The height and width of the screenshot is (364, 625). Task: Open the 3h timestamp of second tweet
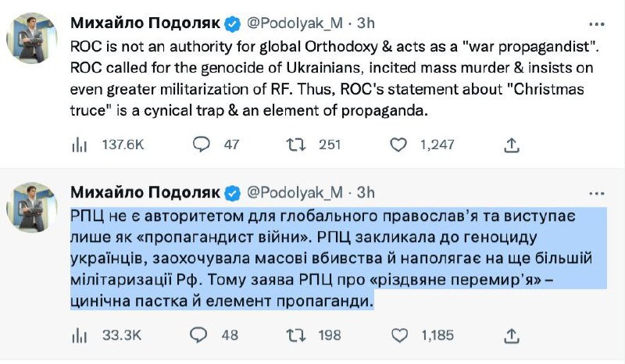point(366,192)
